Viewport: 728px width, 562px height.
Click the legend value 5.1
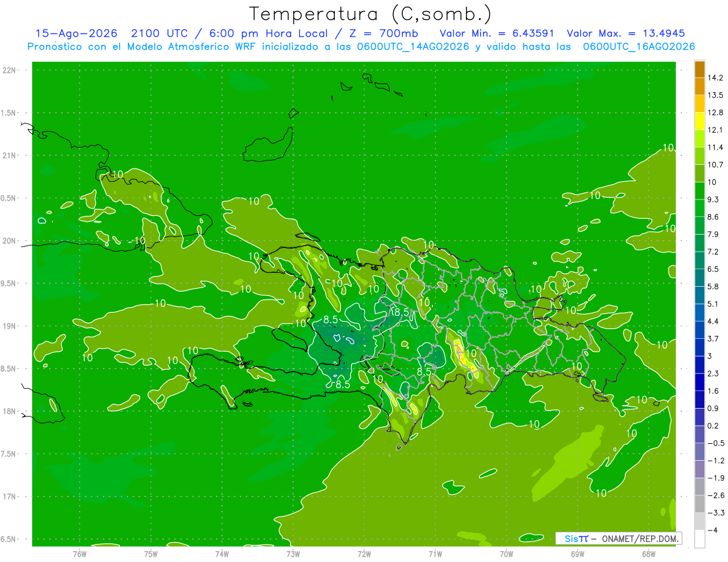pyautogui.click(x=714, y=304)
